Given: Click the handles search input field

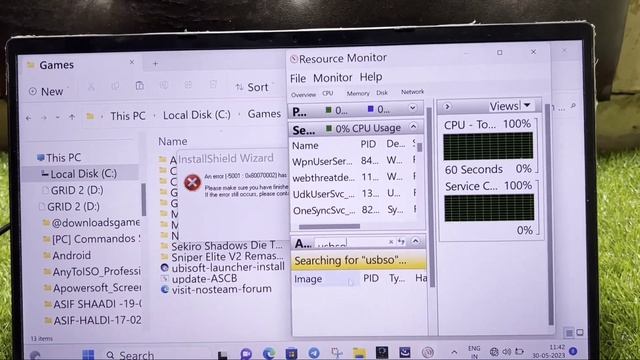Looking at the screenshot, I should pyautogui.click(x=351, y=243).
